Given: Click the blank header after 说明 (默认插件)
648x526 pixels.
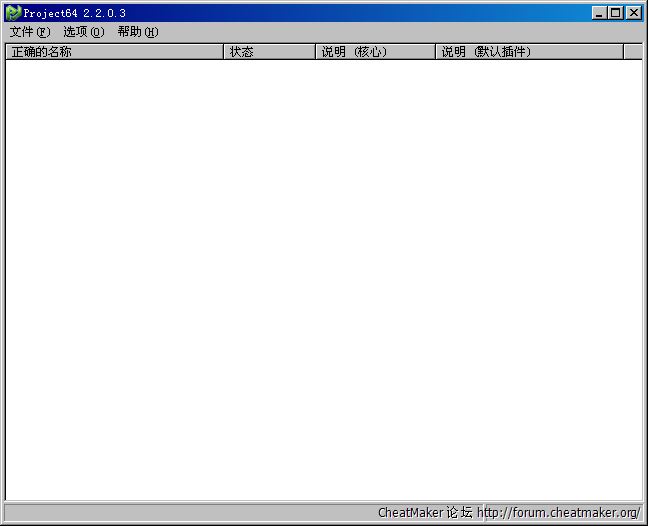Looking at the screenshot, I should (x=632, y=52).
